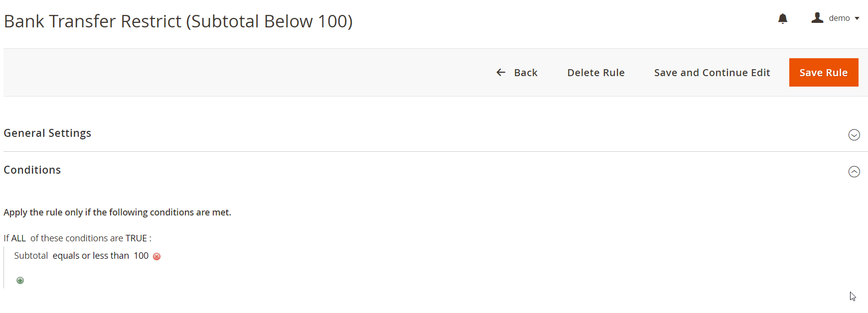The width and height of the screenshot is (868, 313).
Task: Click the Delete Rule button
Action: (596, 73)
